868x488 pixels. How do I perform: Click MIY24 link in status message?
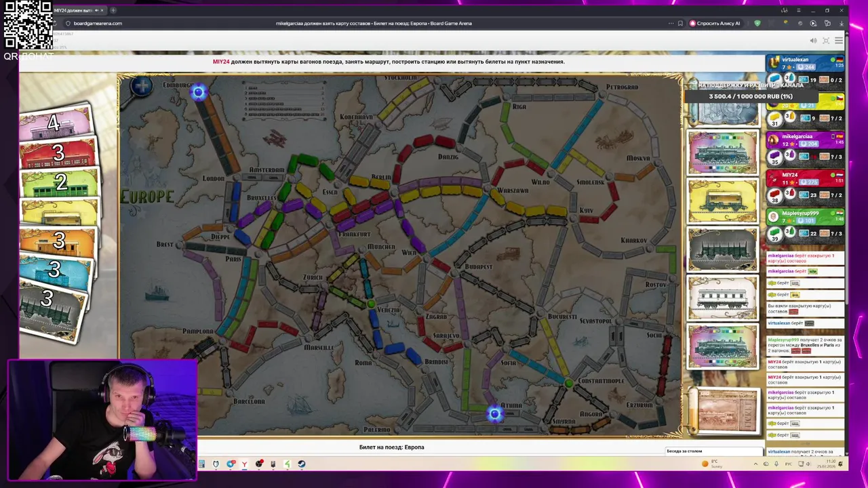tap(221, 62)
